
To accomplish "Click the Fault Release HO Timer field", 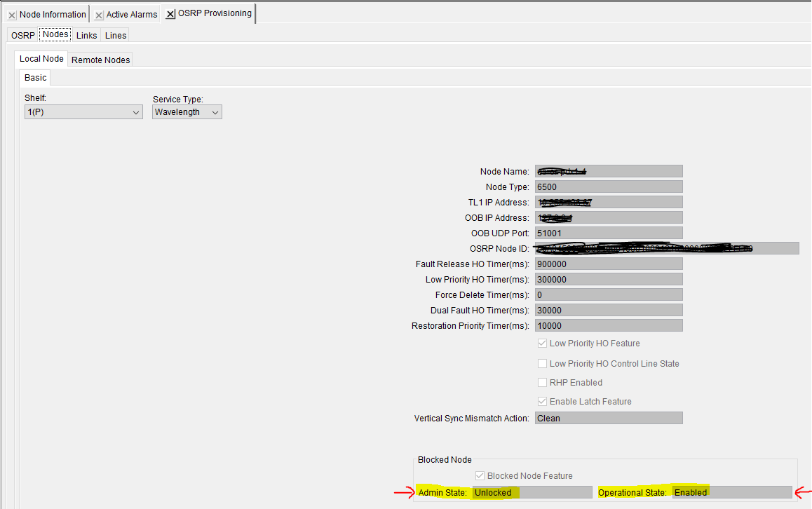I will (x=609, y=264).
